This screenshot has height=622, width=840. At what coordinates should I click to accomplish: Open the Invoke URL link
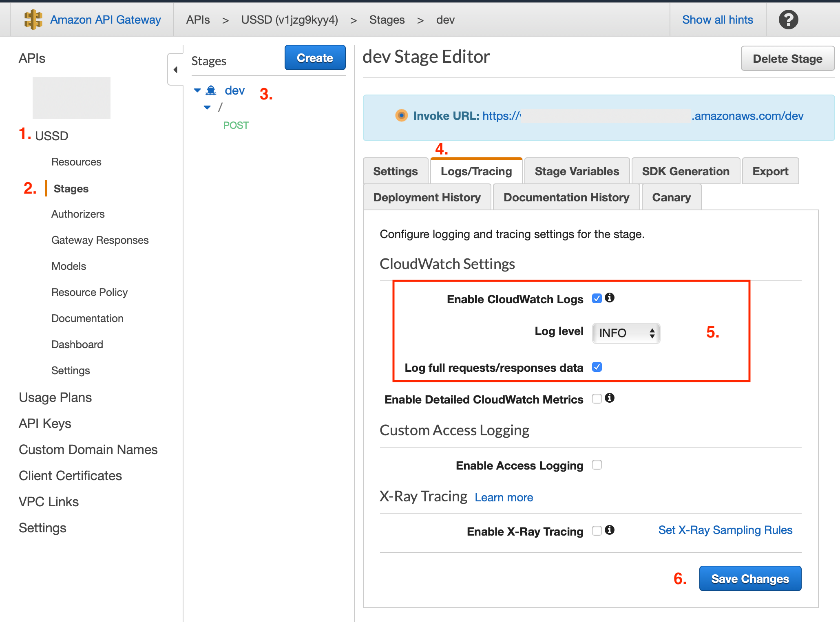coord(643,116)
